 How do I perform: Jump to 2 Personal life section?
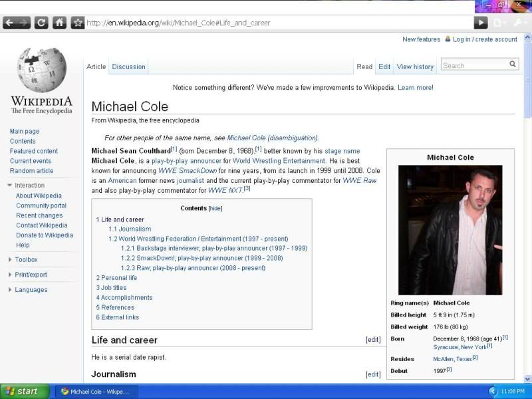[116, 278]
